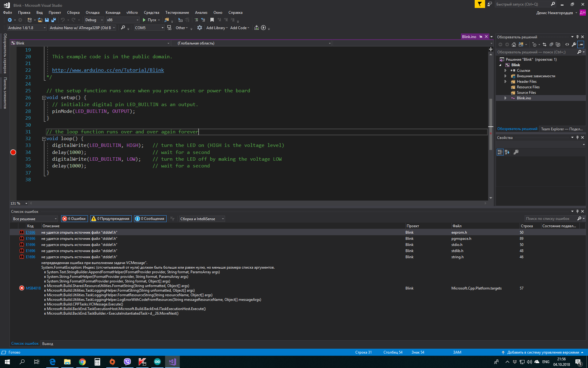Expand the Header Files tree node
The height and width of the screenshot is (368, 588).
coord(505,82)
